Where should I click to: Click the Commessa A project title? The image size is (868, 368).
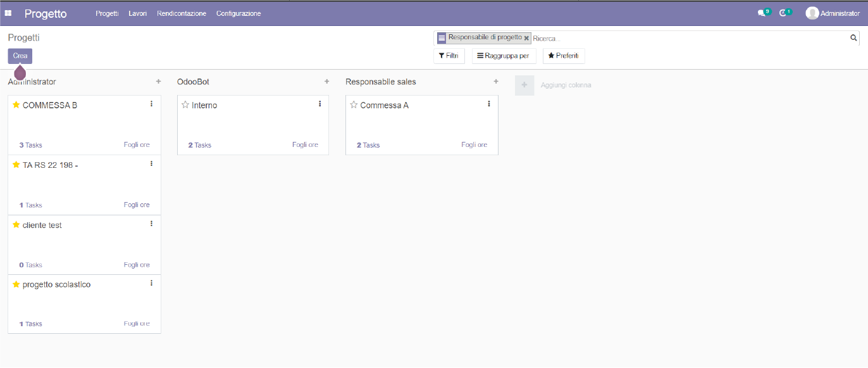(385, 105)
